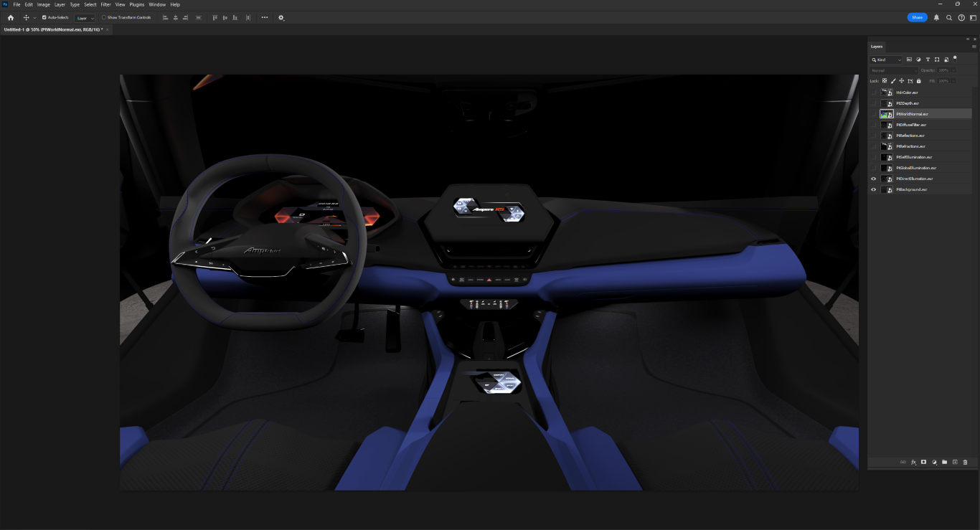
Task: Create a new adjustment layer
Action: 934,463
